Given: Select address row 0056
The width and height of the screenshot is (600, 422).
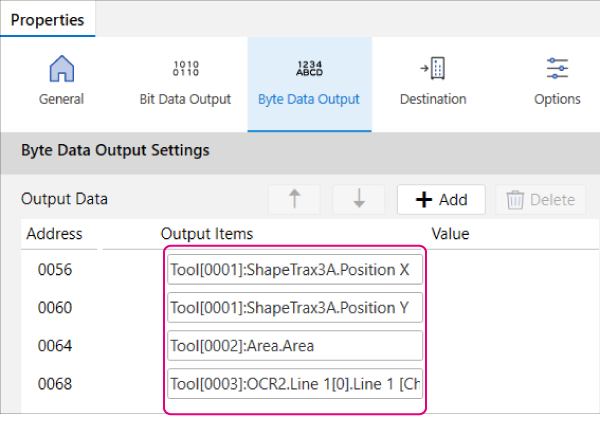Looking at the screenshot, I should pyautogui.click(x=55, y=270).
